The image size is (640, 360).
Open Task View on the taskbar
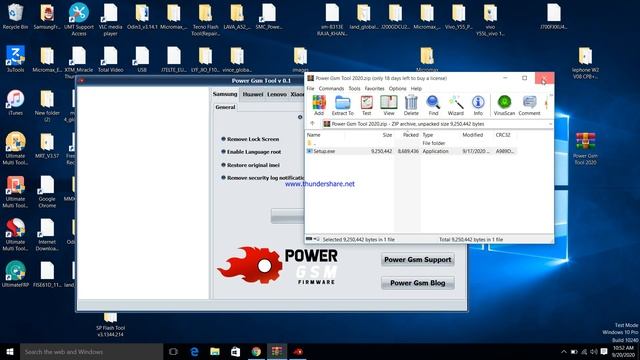pyautogui.click(x=173, y=352)
